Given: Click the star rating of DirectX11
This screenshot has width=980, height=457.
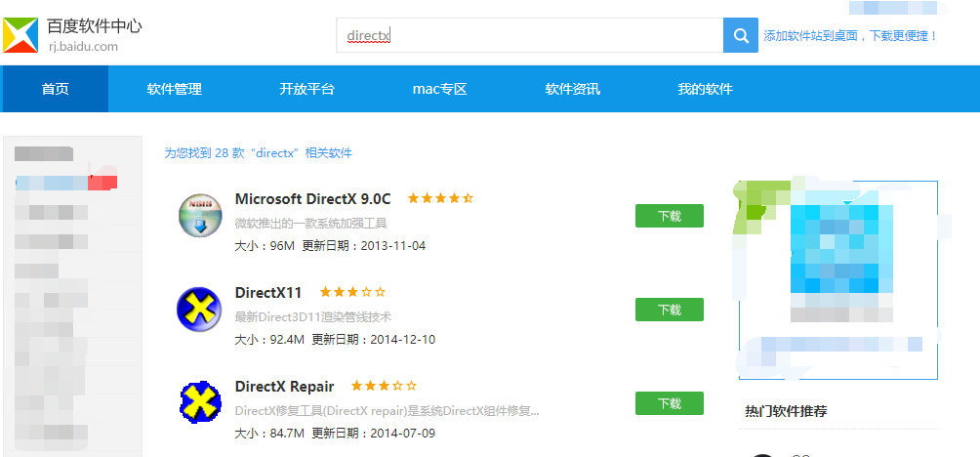Looking at the screenshot, I should [x=353, y=292].
